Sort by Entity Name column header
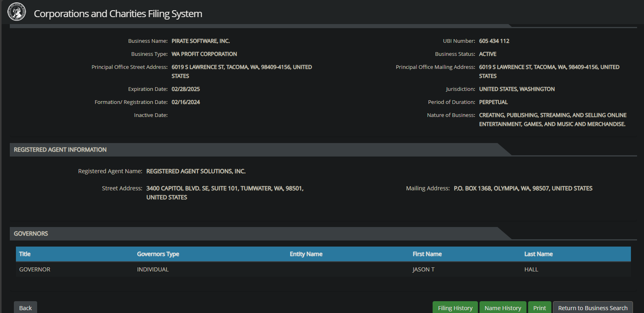644x313 pixels. tap(306, 254)
